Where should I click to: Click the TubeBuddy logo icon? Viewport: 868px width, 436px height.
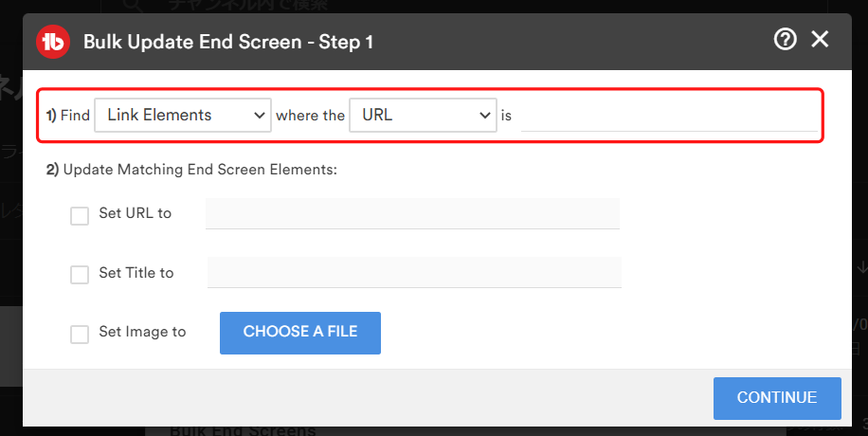[53, 42]
